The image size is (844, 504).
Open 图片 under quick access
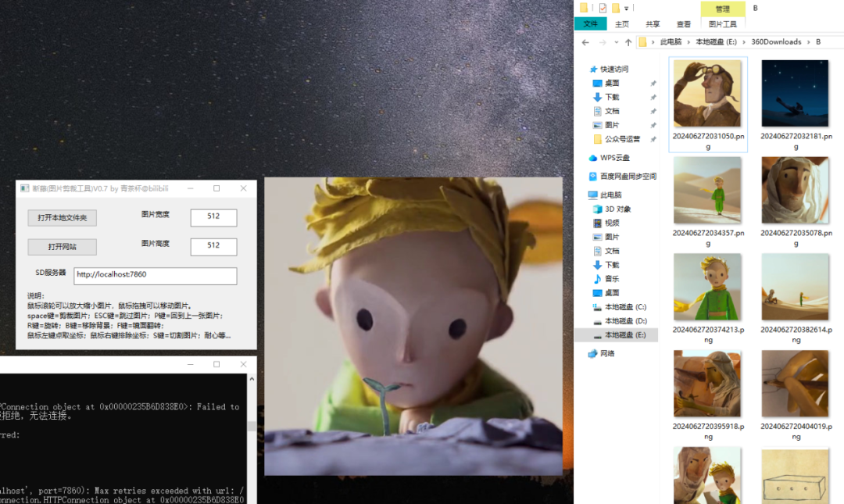pos(612,126)
